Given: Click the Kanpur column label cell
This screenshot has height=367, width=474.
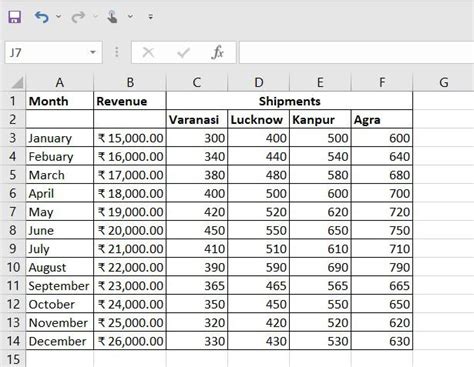Looking at the screenshot, I should tap(320, 120).
